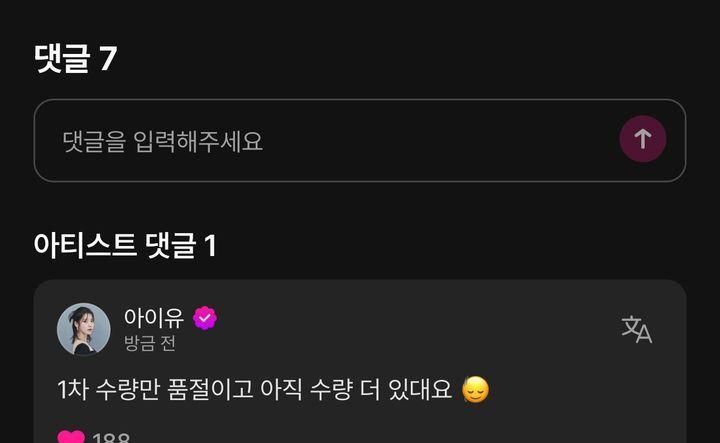The width and height of the screenshot is (720, 443).
Task: Open 아이유's profile picture
Action: point(84,329)
